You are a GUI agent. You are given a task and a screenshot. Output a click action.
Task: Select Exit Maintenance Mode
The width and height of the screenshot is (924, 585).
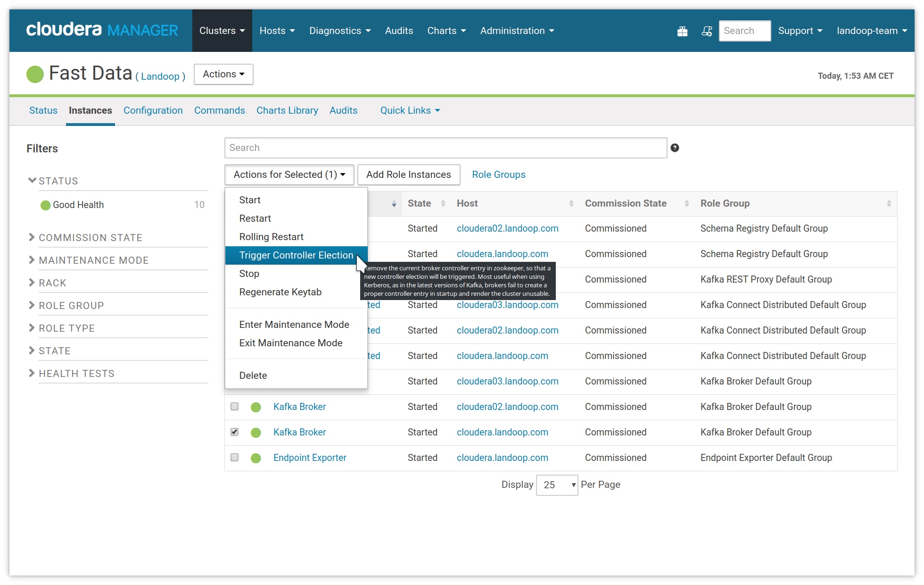coord(296,343)
